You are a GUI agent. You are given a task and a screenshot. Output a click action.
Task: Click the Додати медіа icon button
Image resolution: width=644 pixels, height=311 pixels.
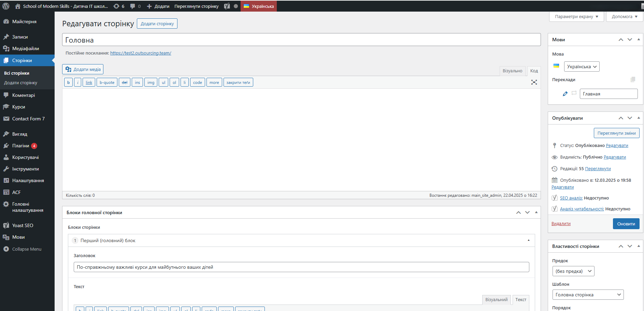tap(83, 69)
